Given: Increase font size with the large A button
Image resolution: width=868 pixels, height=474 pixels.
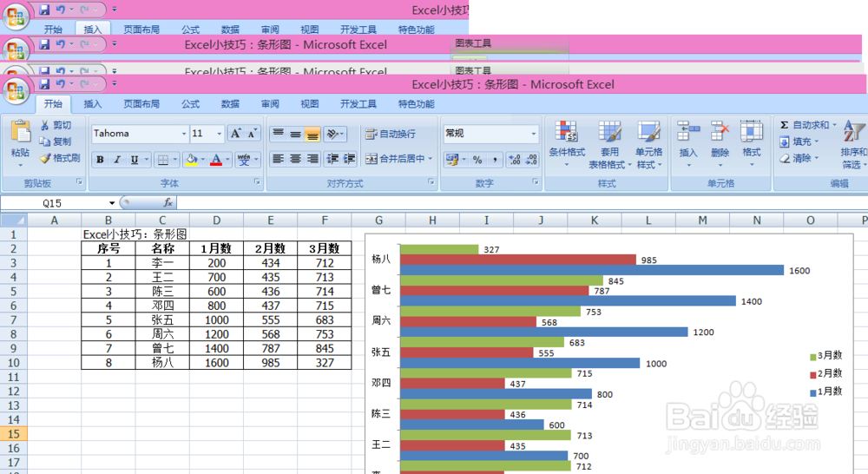Looking at the screenshot, I should (x=236, y=134).
